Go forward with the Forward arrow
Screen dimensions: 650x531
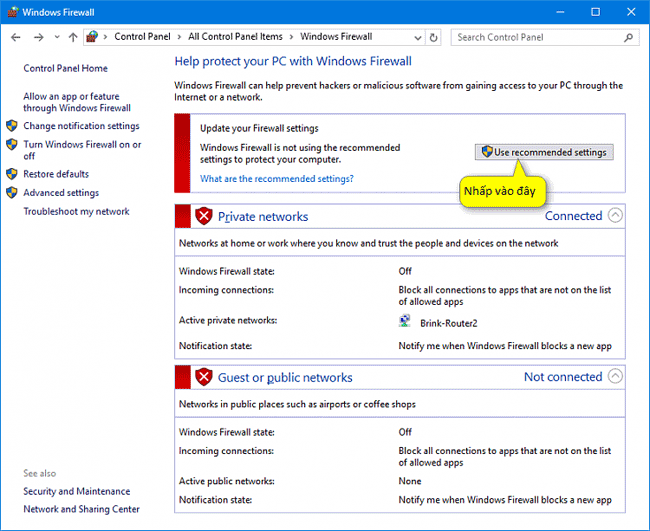[x=39, y=37]
